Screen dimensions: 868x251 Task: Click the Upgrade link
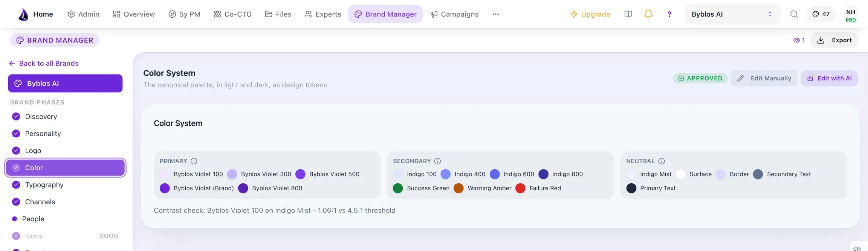(590, 14)
